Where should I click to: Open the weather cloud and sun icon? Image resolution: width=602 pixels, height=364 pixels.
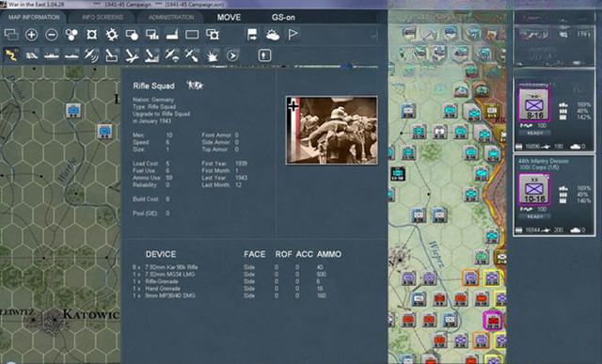pos(273,35)
